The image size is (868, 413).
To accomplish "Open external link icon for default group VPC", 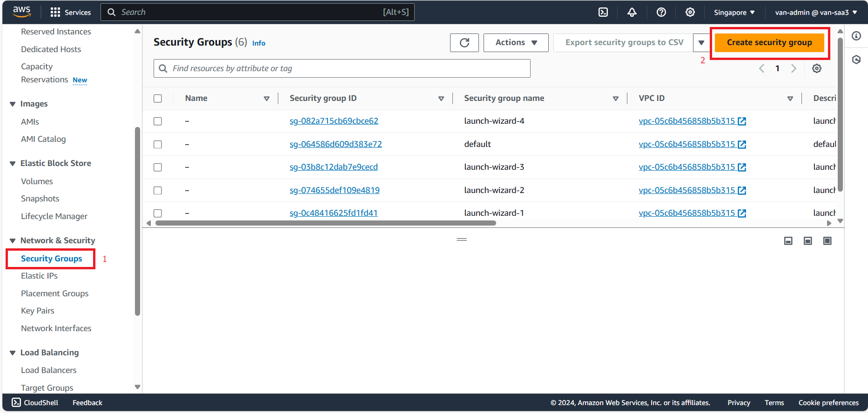I will (x=742, y=145).
